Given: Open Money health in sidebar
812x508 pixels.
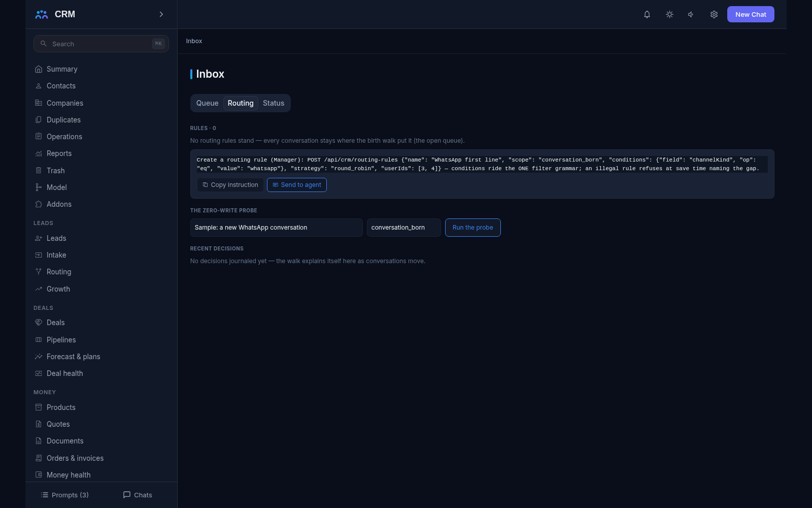Looking at the screenshot, I should pyautogui.click(x=101, y=475).
